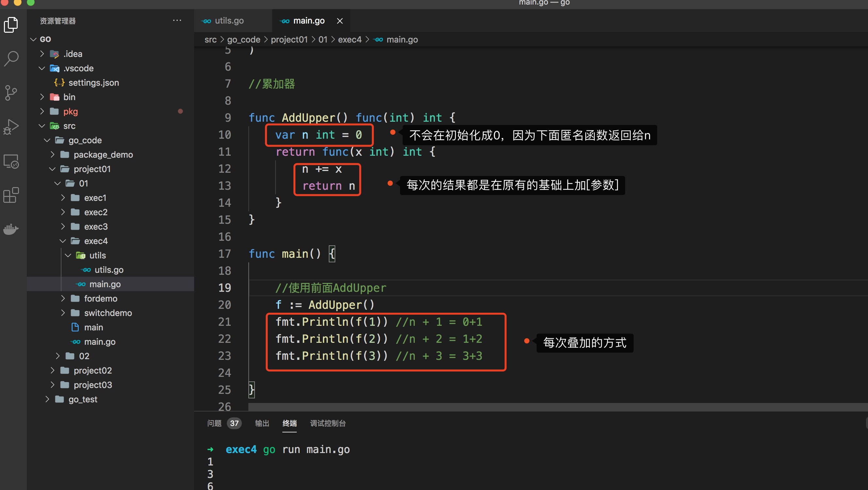Open Remote Explorer icon in activity bar
Viewport: 868px width, 490px height.
(11, 162)
